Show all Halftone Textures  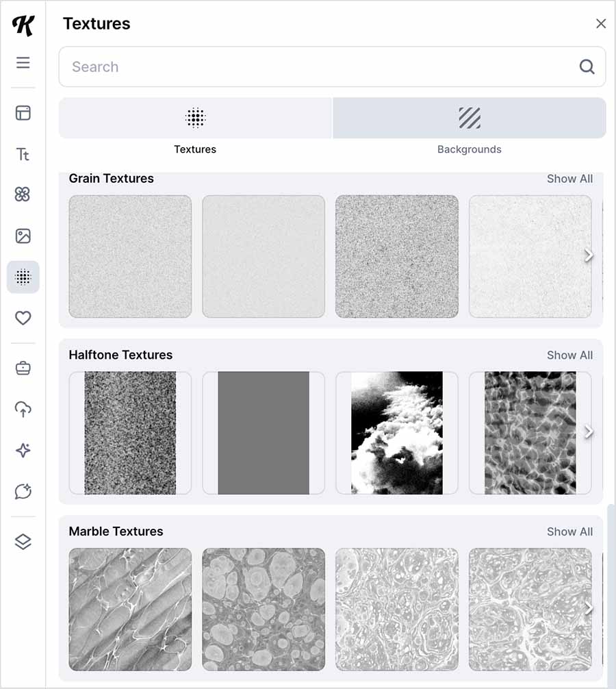coord(569,355)
